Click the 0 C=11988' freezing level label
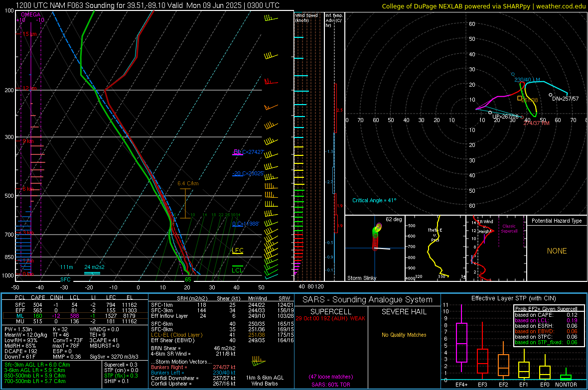This screenshot has height=390, width=588. point(246,224)
